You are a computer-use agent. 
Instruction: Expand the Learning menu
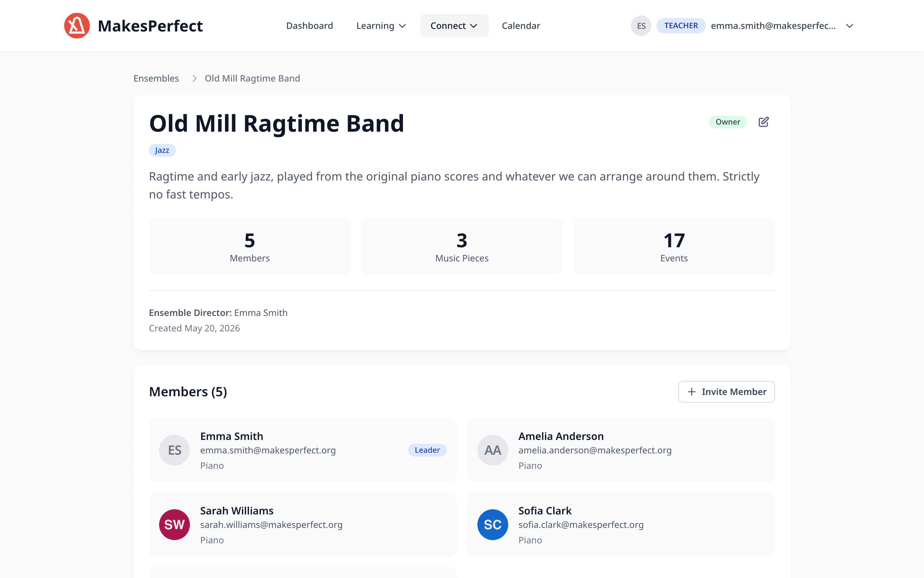(x=381, y=26)
